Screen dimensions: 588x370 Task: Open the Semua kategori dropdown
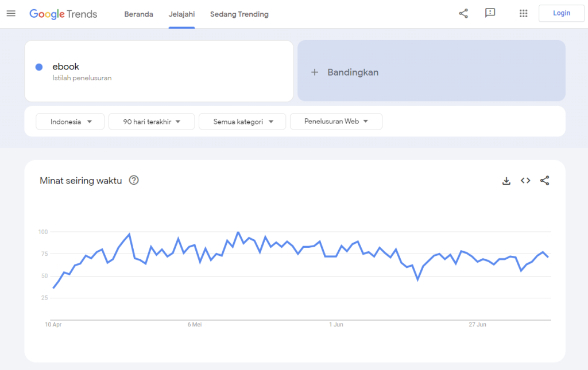[242, 121]
